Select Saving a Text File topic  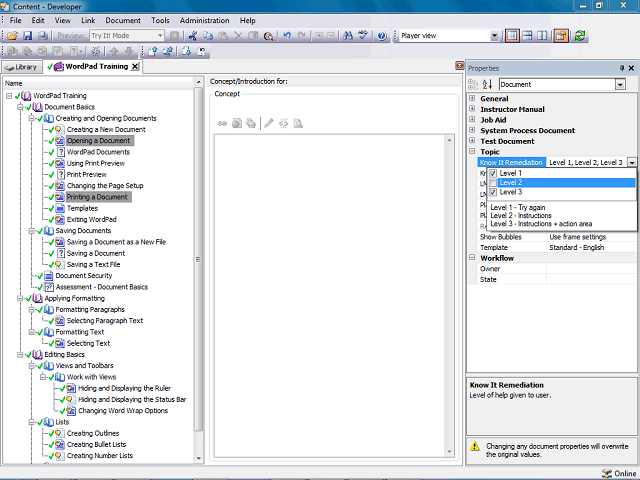(x=93, y=264)
